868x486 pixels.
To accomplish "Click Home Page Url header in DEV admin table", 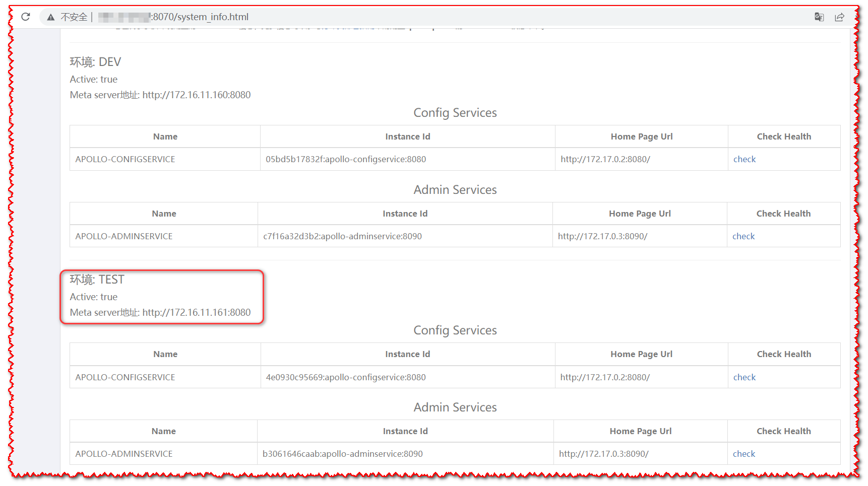I will pyautogui.click(x=640, y=214).
